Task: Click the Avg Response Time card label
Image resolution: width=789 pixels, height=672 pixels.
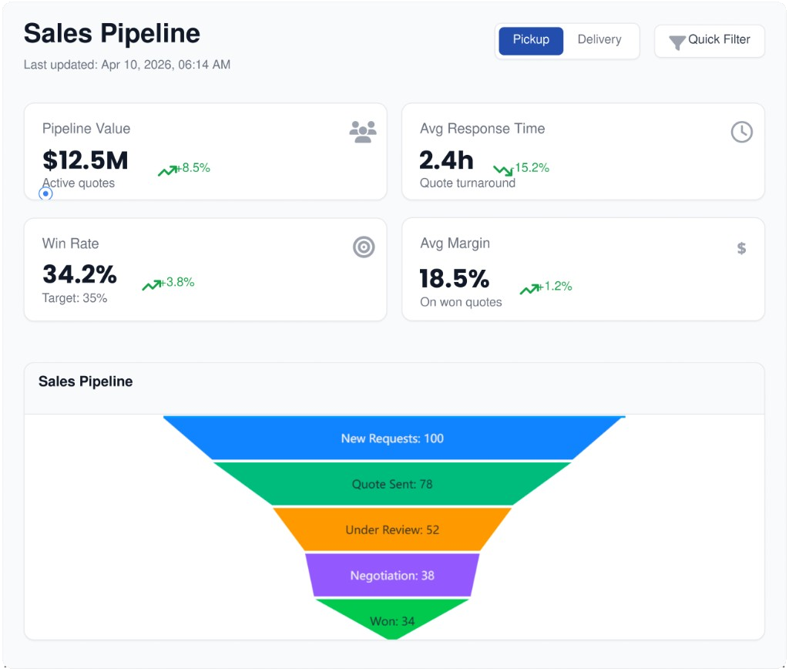Action: (x=482, y=129)
